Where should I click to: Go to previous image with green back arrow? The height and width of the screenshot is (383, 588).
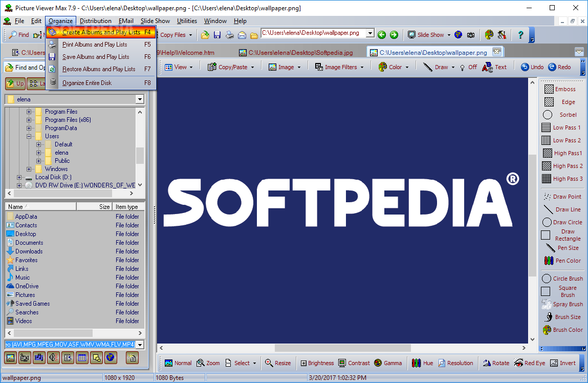coord(382,35)
